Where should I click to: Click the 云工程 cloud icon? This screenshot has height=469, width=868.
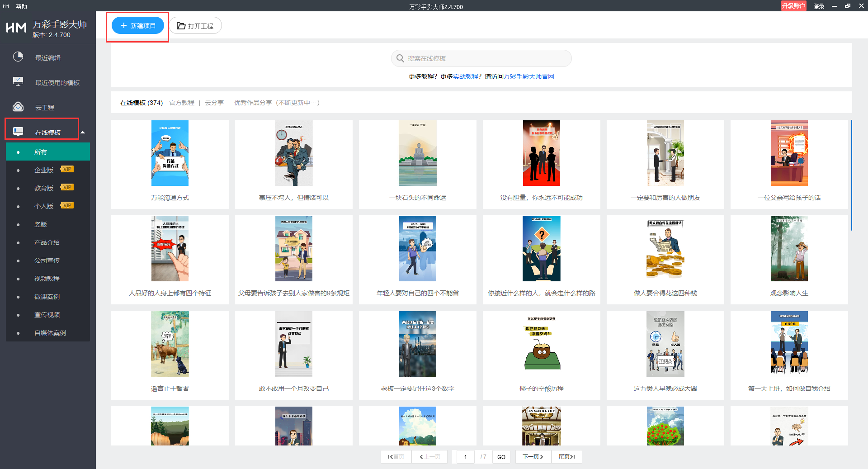tap(18, 107)
